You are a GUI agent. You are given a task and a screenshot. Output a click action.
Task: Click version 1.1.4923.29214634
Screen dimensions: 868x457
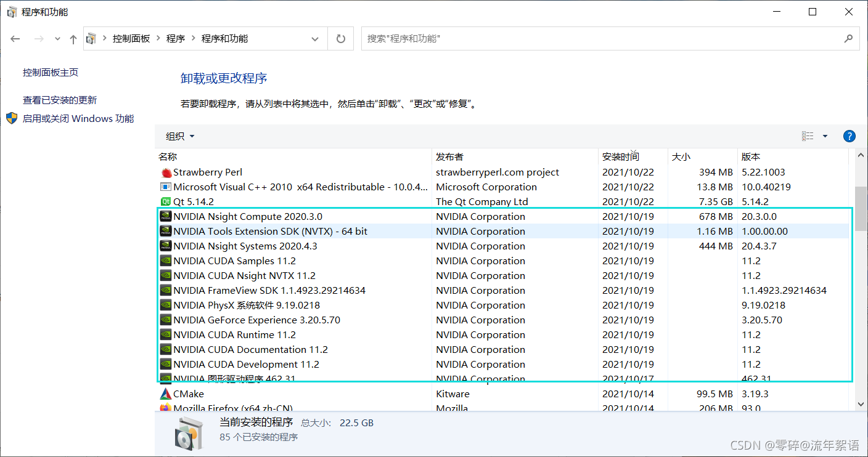(784, 291)
